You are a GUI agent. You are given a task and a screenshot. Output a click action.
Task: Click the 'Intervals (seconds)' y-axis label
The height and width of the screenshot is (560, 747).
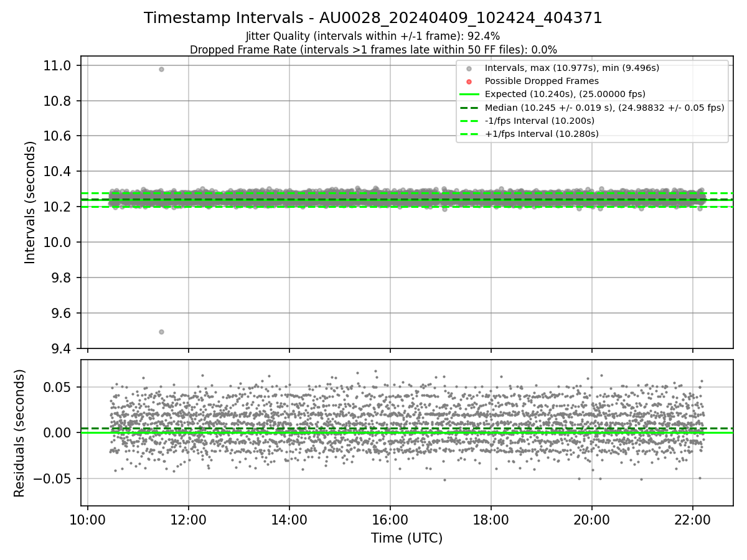[31, 202]
